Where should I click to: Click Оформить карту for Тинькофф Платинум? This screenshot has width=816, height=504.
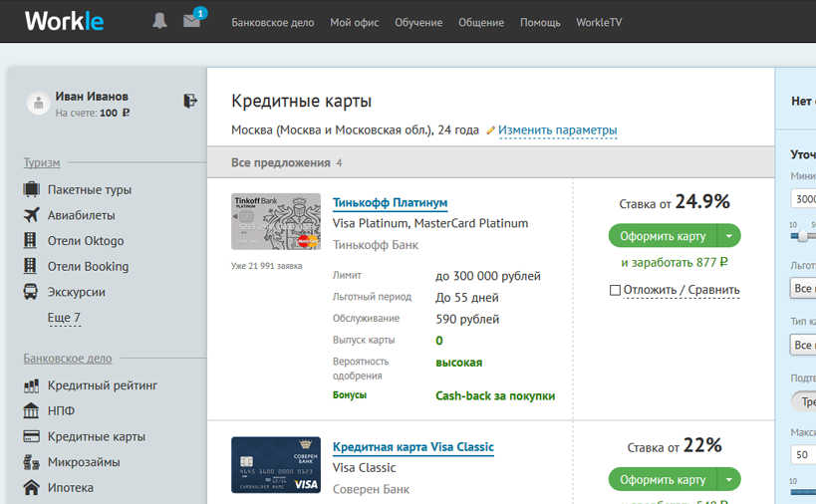pos(663,236)
